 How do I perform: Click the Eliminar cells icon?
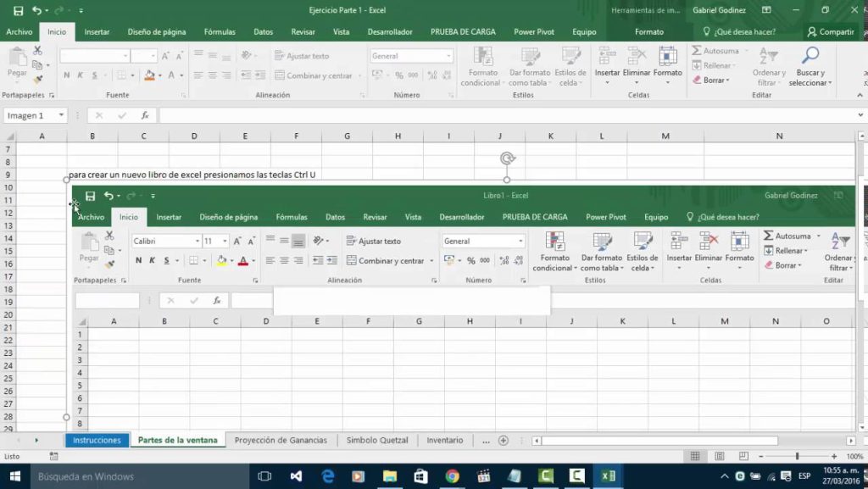pyautogui.click(x=637, y=57)
